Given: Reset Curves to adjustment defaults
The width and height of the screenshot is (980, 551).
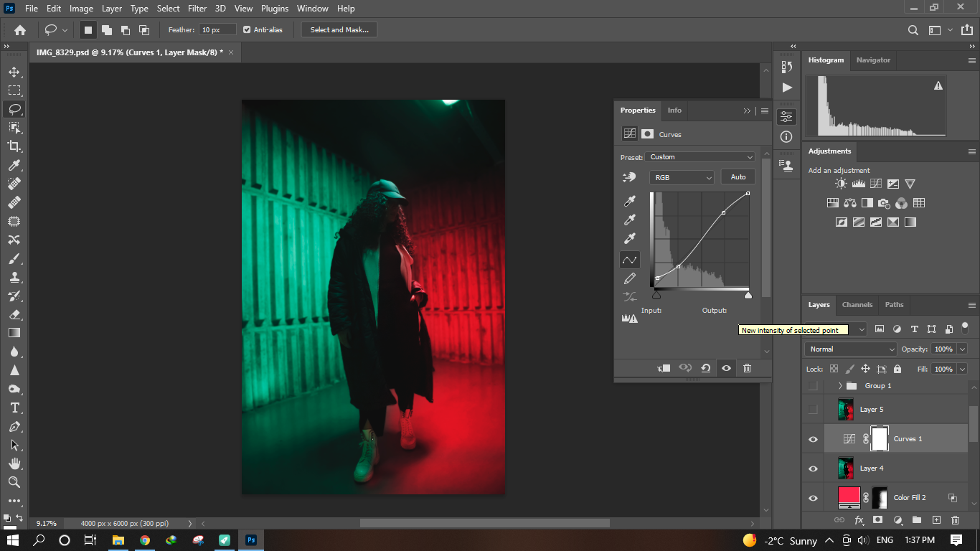Looking at the screenshot, I should pos(706,368).
